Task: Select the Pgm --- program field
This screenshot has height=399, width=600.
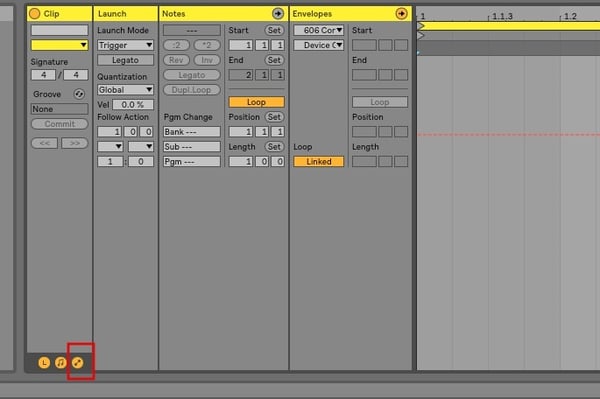Action: click(192, 161)
